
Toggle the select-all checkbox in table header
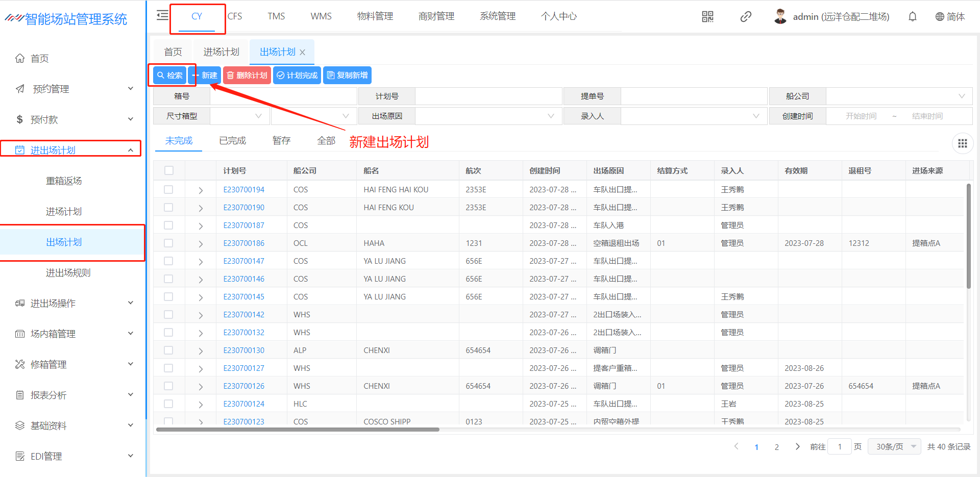169,171
